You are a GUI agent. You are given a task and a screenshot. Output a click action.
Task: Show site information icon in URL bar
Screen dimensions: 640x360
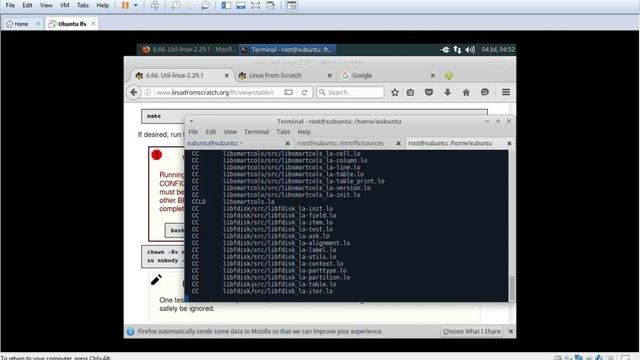[148, 93]
